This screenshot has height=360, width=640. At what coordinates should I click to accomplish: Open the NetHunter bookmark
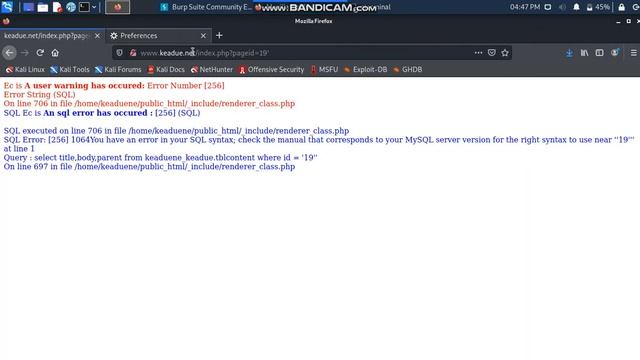(211, 69)
